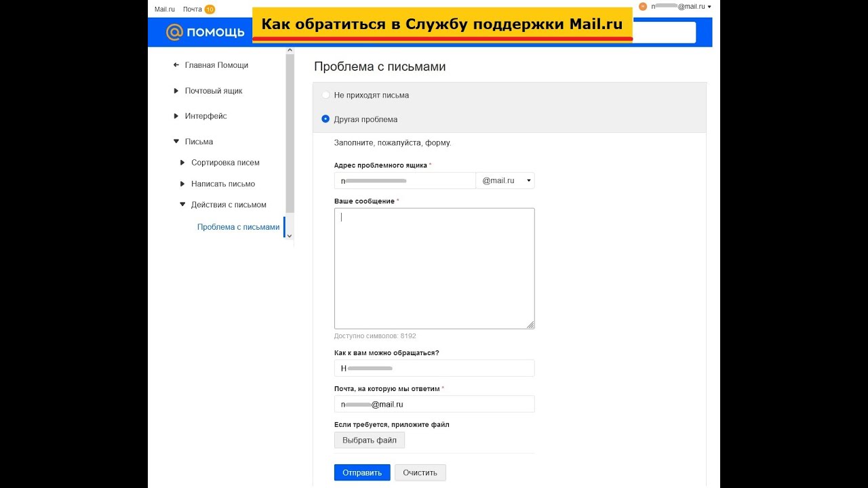Image resolution: width=868 pixels, height=488 pixels.
Task: Open the account menu arrow at top right
Action: coord(709,7)
